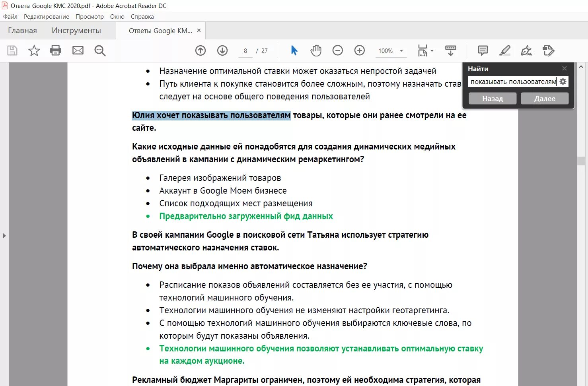This screenshot has height=386, width=588.
Task: Click the question Почему она выбрала именно автоматическое назначение?
Action: 249,266
